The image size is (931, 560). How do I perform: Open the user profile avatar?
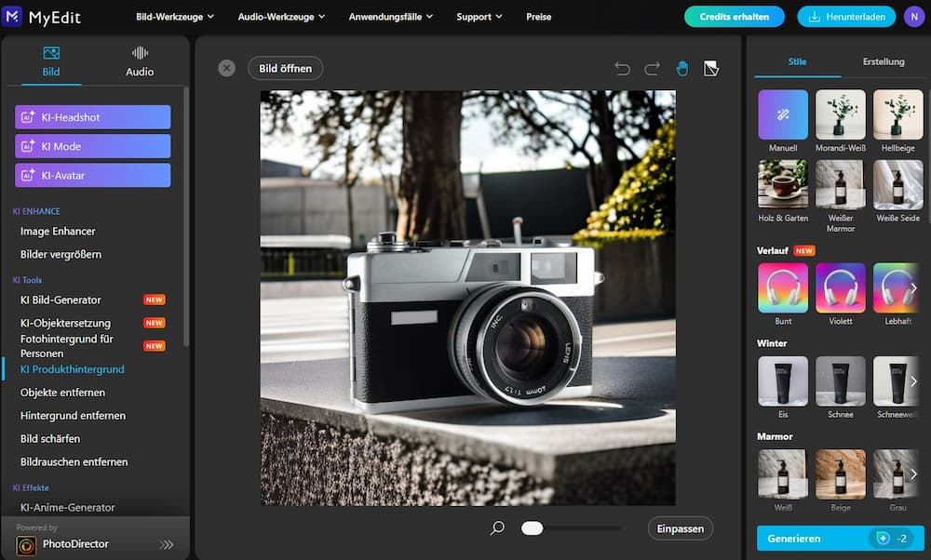914,16
